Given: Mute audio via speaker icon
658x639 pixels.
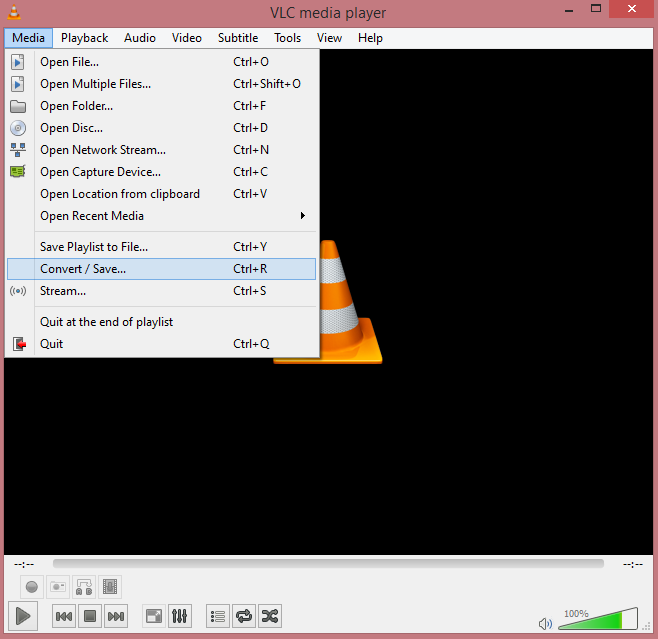Looking at the screenshot, I should [545, 624].
